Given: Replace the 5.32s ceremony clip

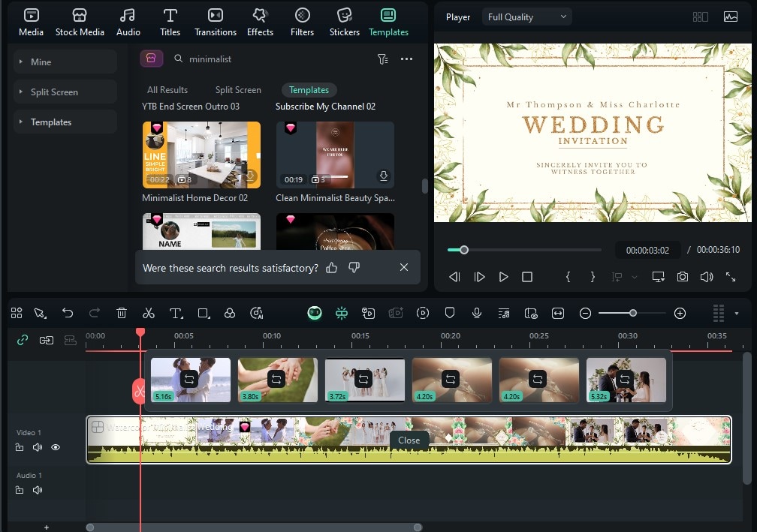Looking at the screenshot, I should coord(625,380).
